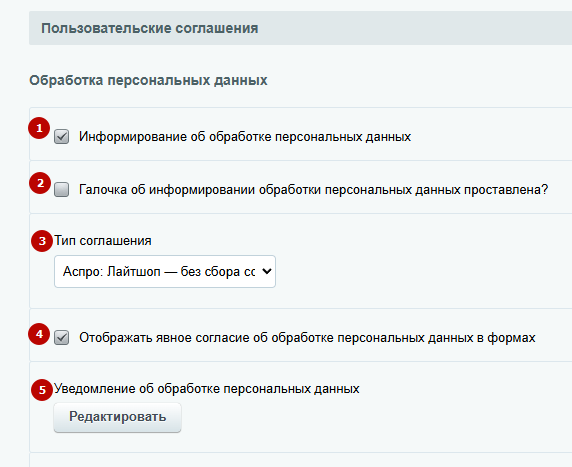Click label 'Информирование об обработке персональных данных'
Viewport: 572px width, 467px height.
tap(245, 137)
